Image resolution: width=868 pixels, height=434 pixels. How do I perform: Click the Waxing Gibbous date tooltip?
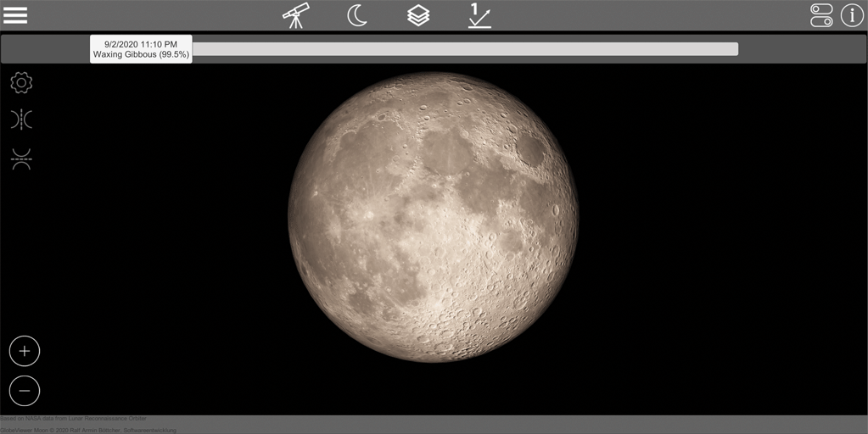141,48
